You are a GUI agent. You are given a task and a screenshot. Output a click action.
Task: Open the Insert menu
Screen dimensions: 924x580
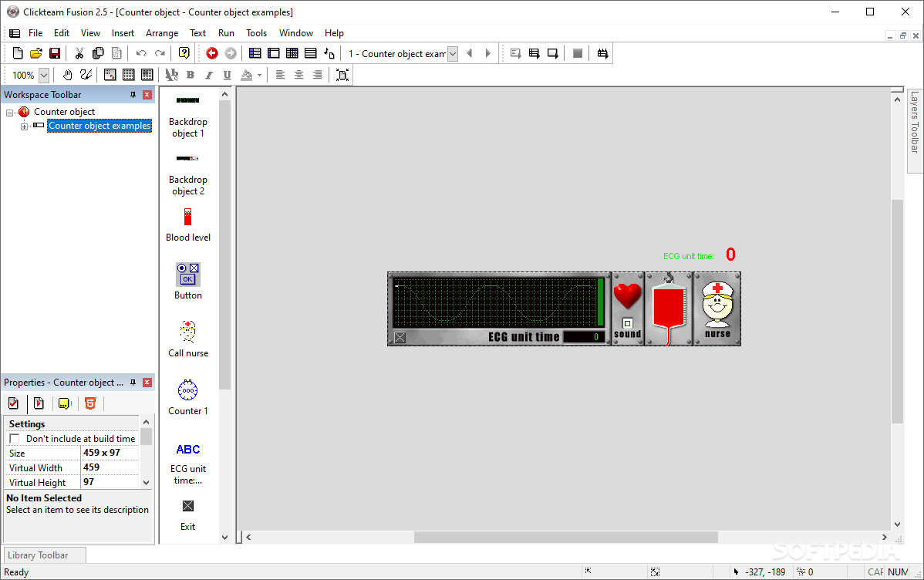pos(123,33)
